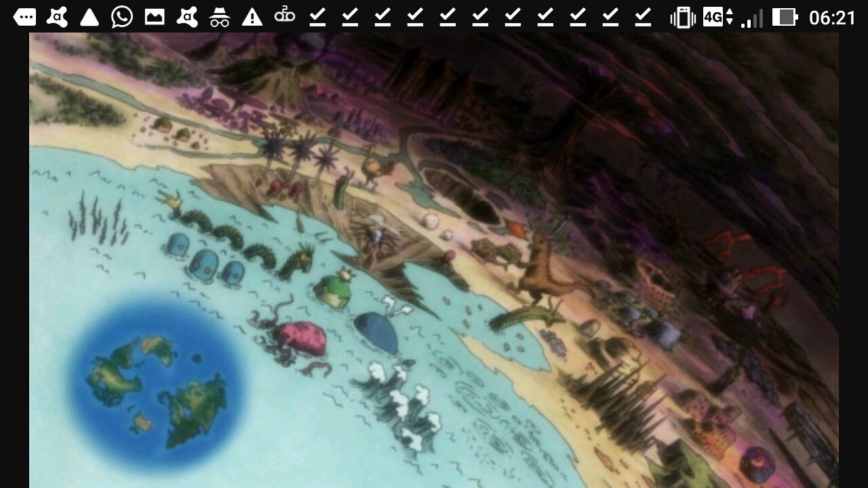The image size is (868, 488).
Task: Tap the cellular signal strength bars
Action: click(751, 18)
